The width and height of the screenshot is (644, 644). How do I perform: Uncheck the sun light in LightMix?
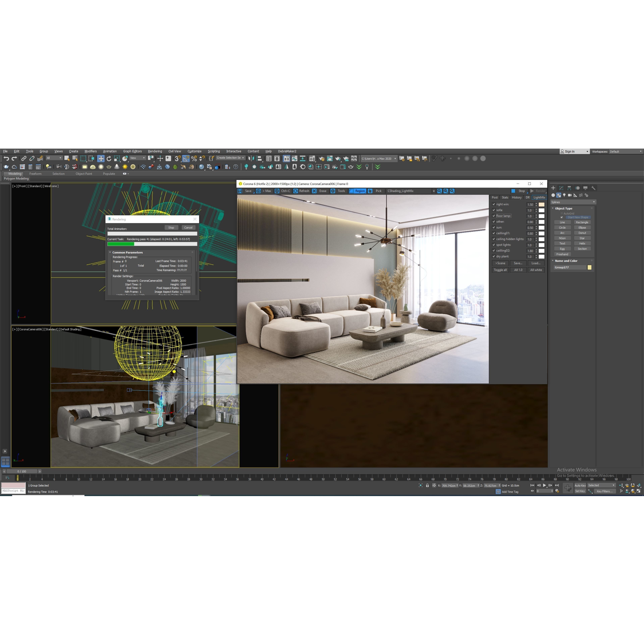tap(494, 228)
